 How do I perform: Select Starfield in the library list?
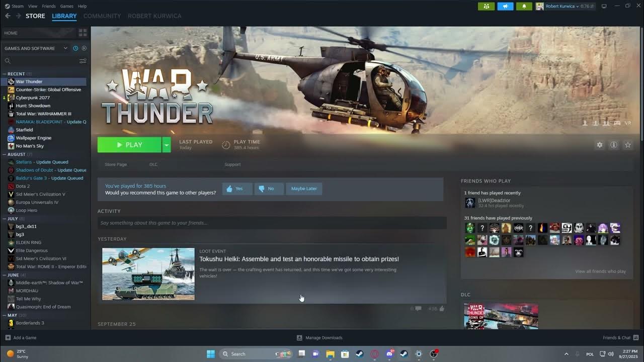pyautogui.click(x=24, y=130)
